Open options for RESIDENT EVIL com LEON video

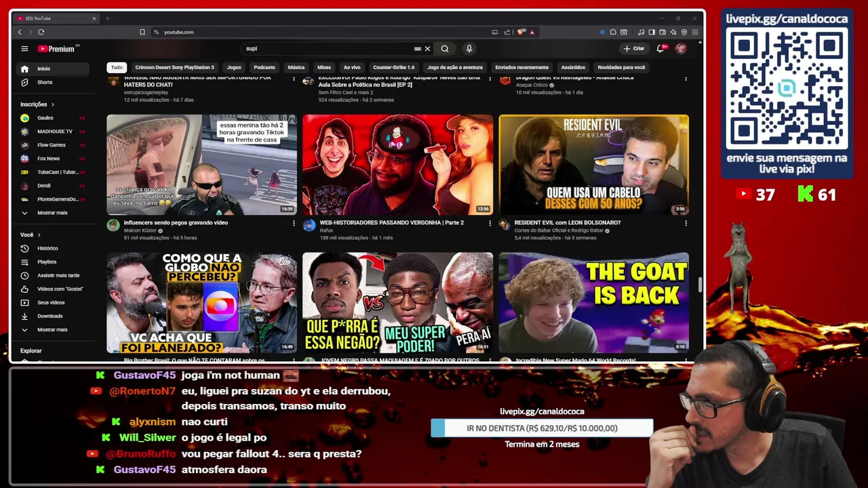click(686, 223)
